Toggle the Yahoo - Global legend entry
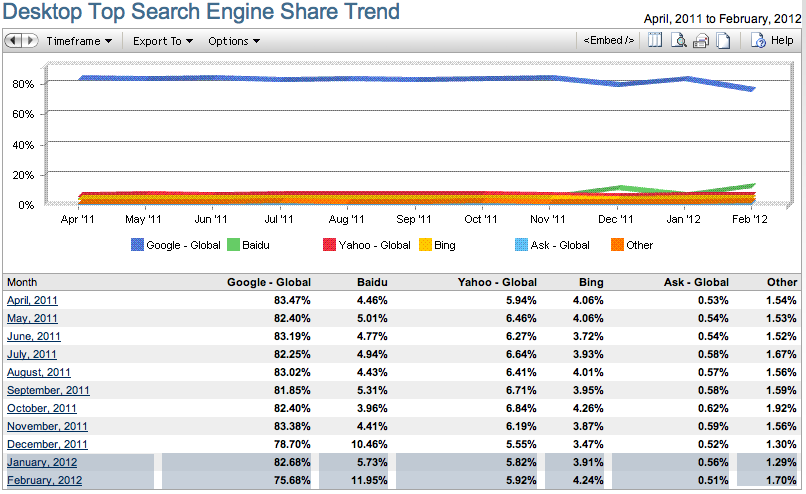This screenshot has height=494, width=806. click(330, 245)
